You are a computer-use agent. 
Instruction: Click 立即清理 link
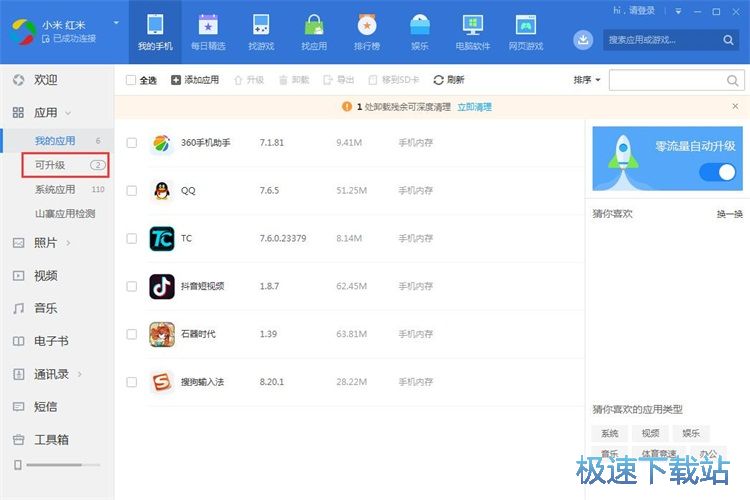pos(474,107)
